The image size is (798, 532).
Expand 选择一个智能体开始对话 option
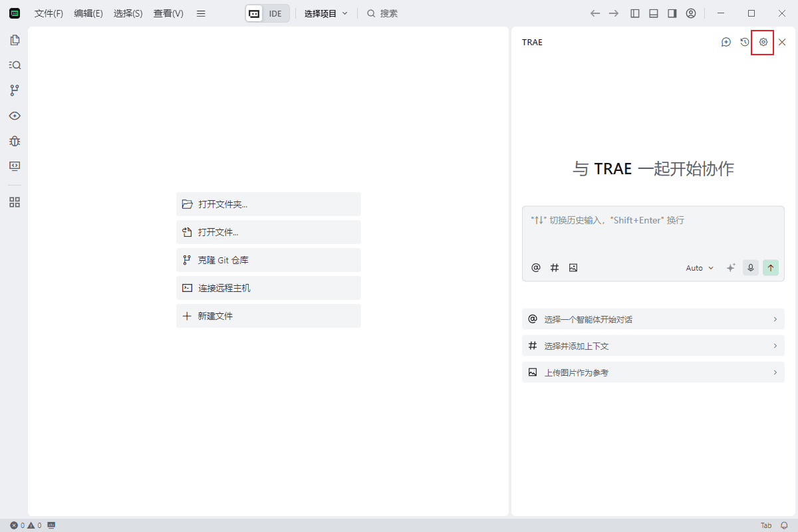tap(652, 319)
